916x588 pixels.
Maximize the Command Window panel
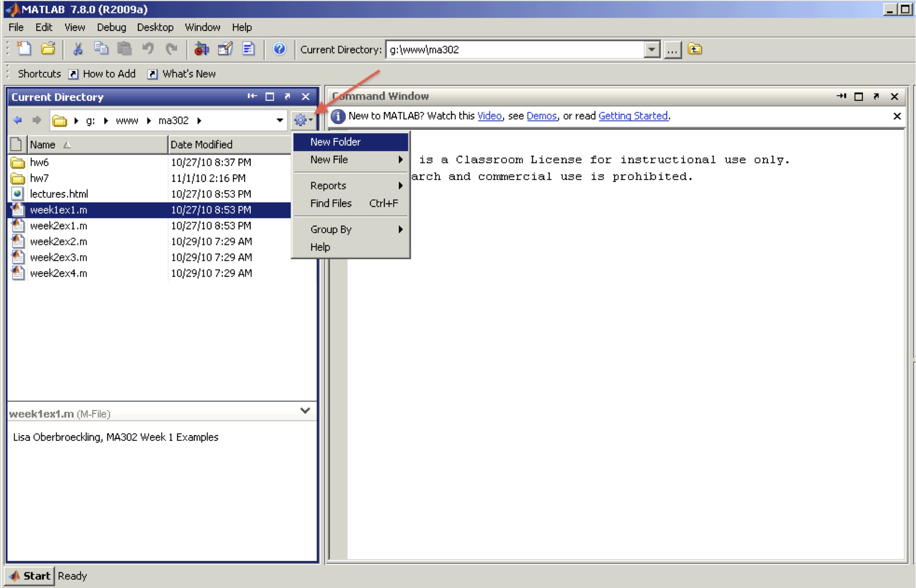coord(858,97)
